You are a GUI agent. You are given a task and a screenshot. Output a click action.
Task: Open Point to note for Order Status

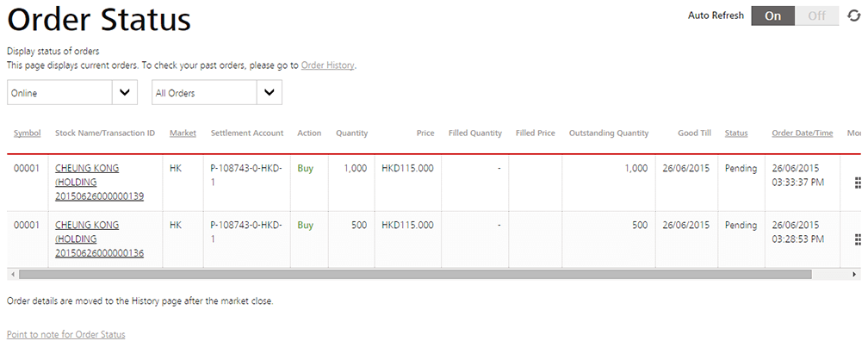click(x=65, y=334)
